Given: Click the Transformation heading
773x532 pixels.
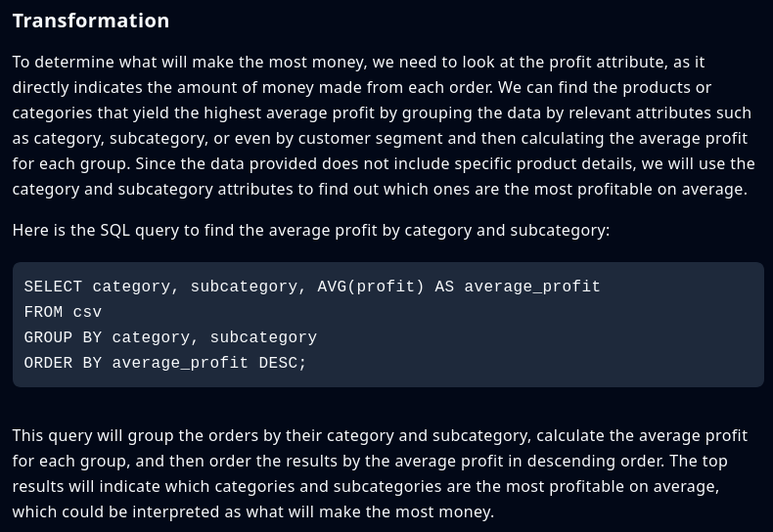Looking at the screenshot, I should pos(90,21).
